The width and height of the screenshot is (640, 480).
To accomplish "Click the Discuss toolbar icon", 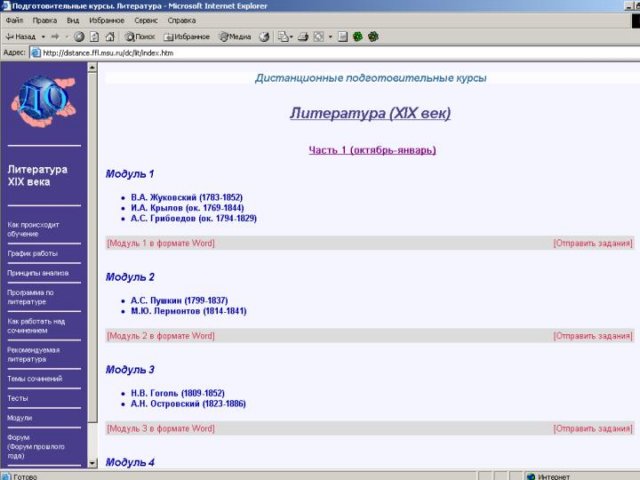I will (342, 37).
